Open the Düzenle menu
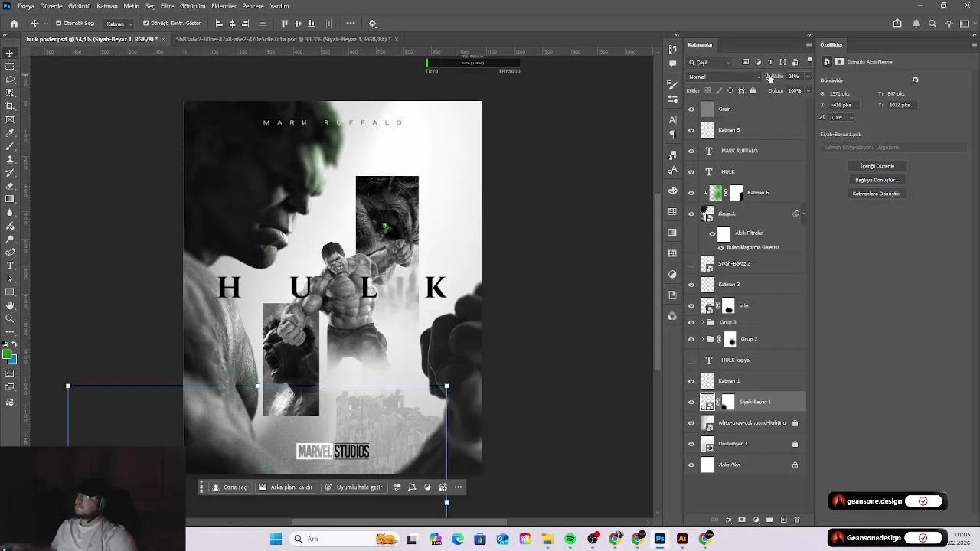This screenshot has height=551, width=980. click(51, 6)
